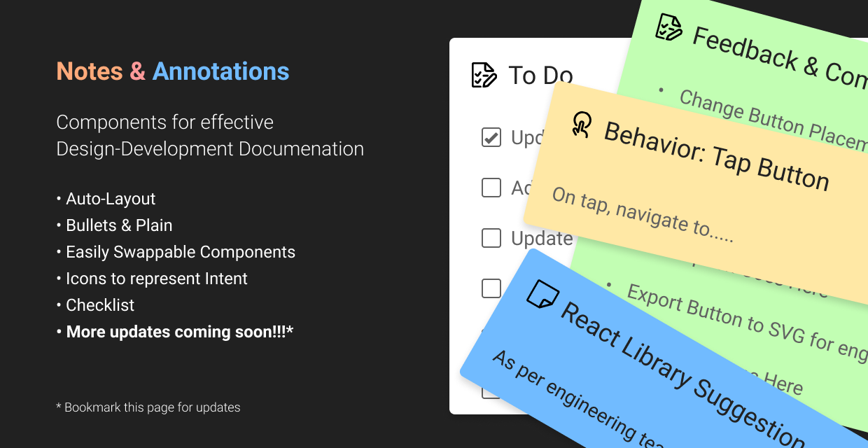Screen dimensions: 868x448
Task: Click the 'Feedback & Com' heading on the green note
Action: [x=780, y=58]
